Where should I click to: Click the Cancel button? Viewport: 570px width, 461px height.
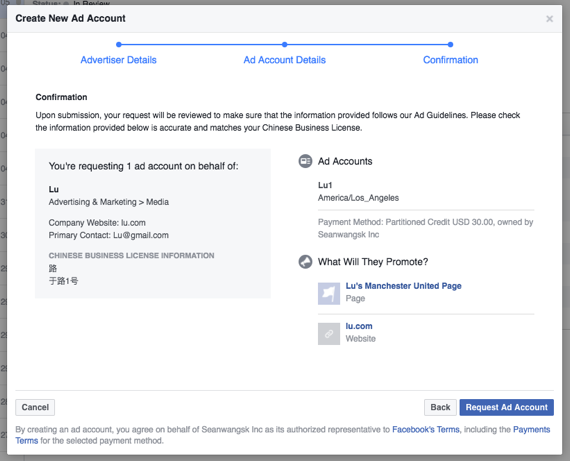[x=35, y=407]
